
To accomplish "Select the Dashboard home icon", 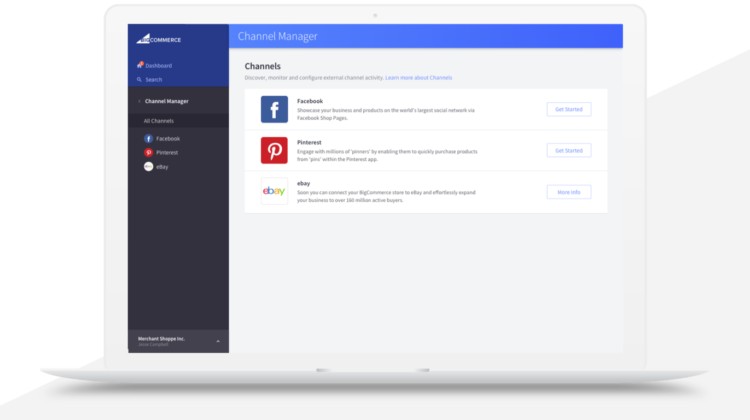I will click(x=140, y=65).
